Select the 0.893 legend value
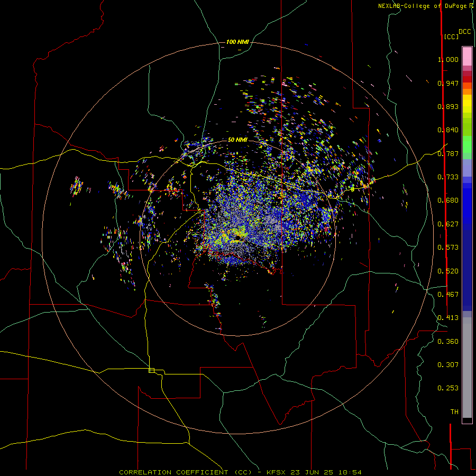 448,106
